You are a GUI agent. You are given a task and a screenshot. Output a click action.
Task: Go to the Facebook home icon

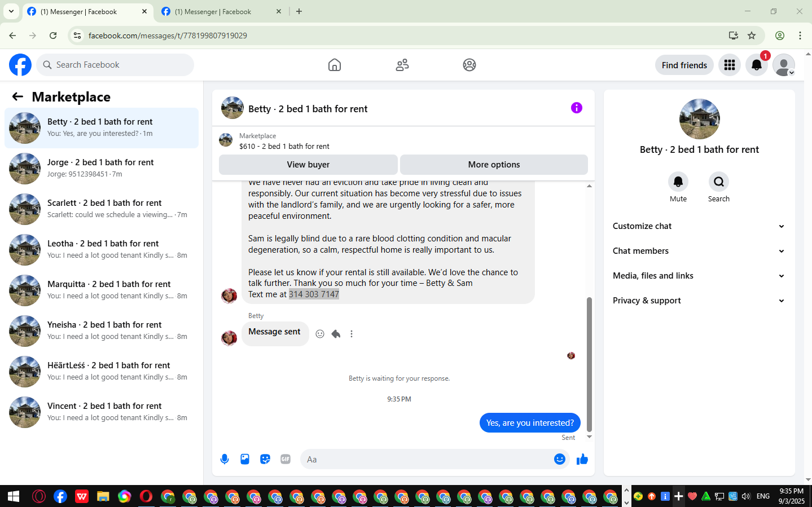point(335,65)
